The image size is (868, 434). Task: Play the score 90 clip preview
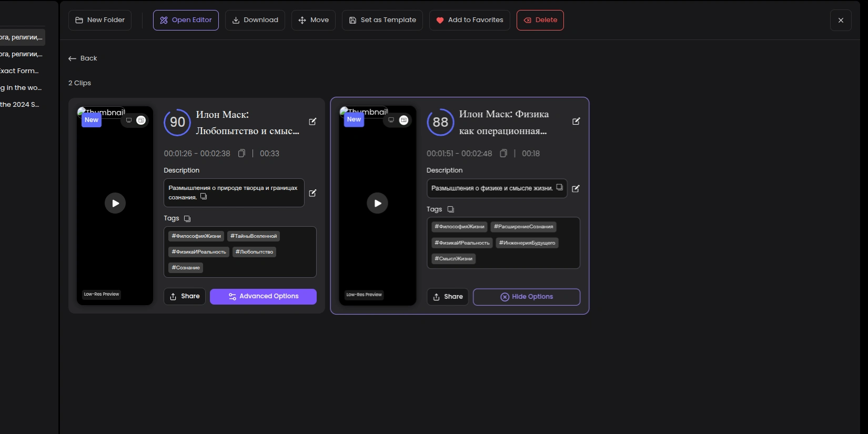pyautogui.click(x=115, y=203)
